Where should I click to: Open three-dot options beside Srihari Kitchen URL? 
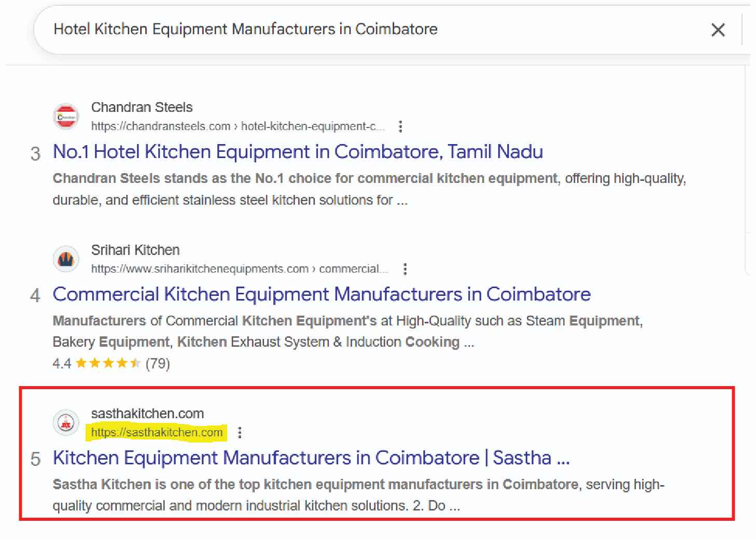405,269
